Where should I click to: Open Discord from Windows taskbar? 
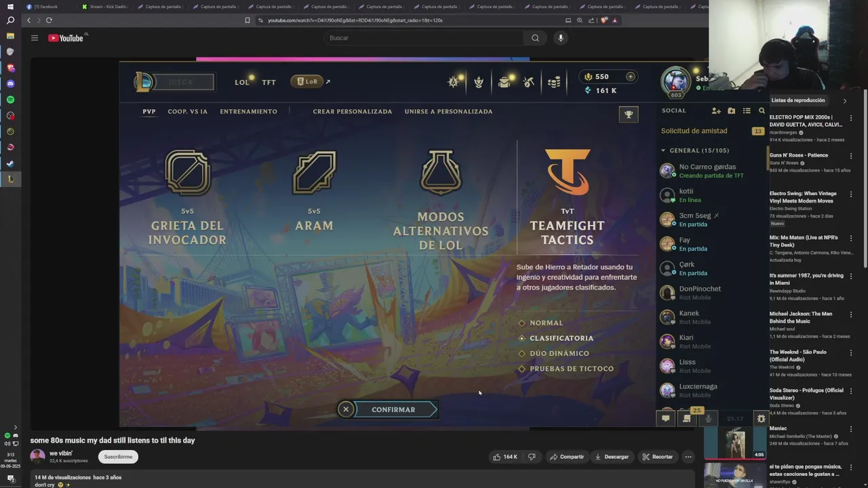(10, 83)
